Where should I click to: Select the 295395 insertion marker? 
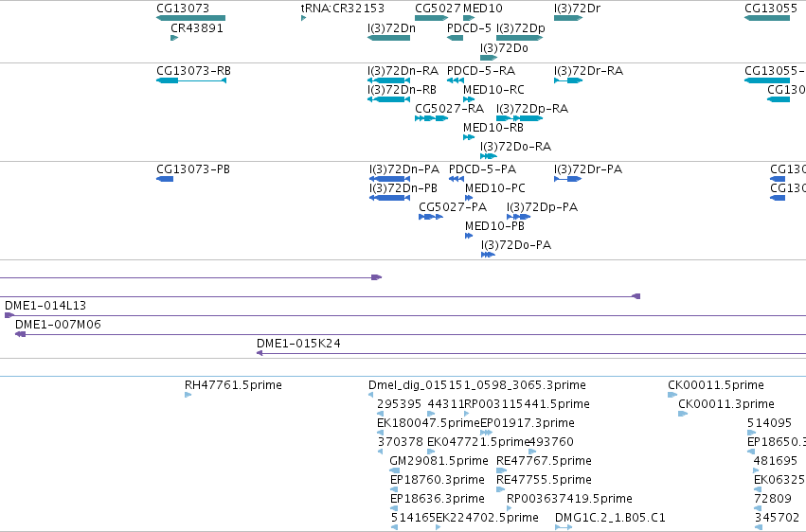(381, 414)
